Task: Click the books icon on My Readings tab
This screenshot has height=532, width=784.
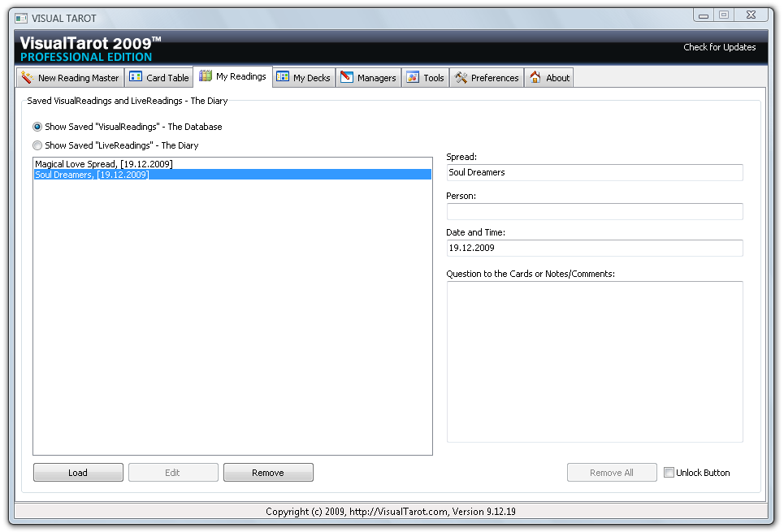Action: [x=206, y=76]
